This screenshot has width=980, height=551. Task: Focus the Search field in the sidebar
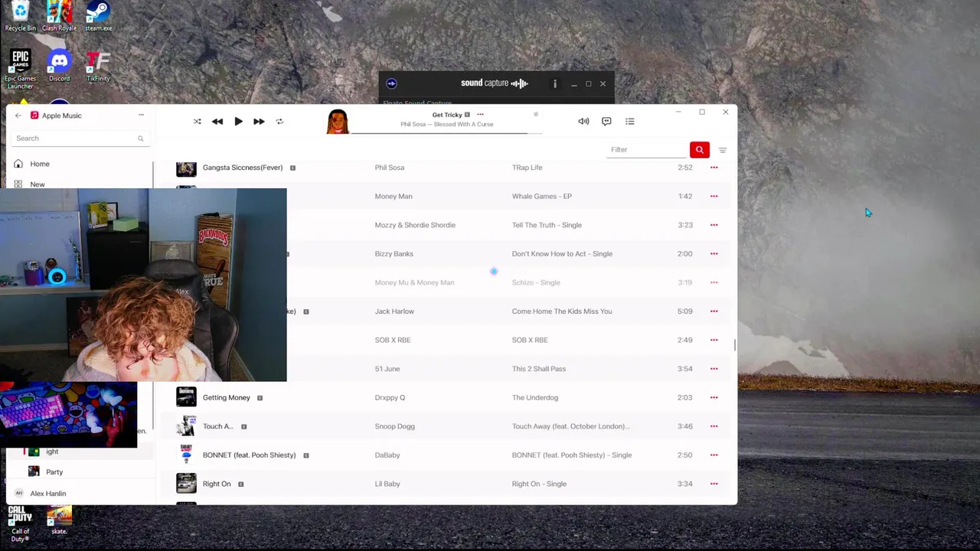point(79,139)
